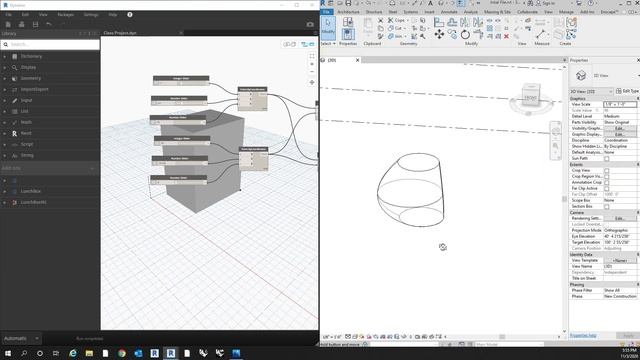Select the Modify arrow tool in Revit
This screenshot has width=640, height=360.
click(x=328, y=27)
